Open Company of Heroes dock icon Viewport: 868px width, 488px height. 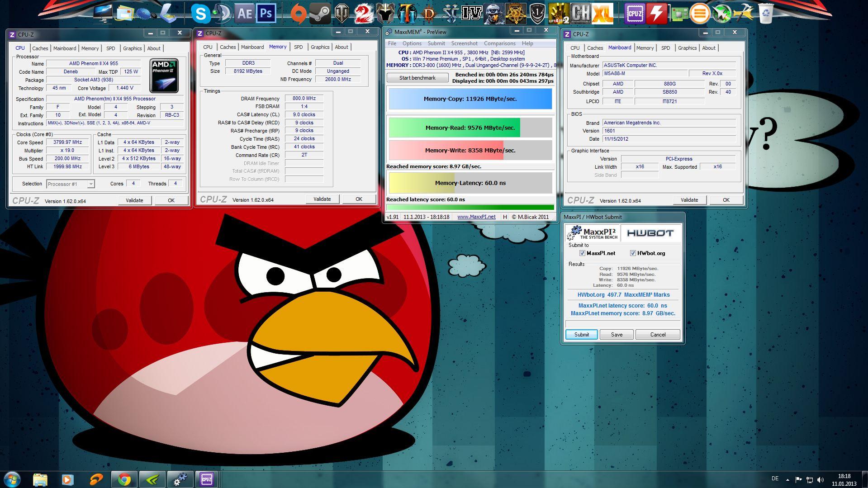(x=580, y=14)
